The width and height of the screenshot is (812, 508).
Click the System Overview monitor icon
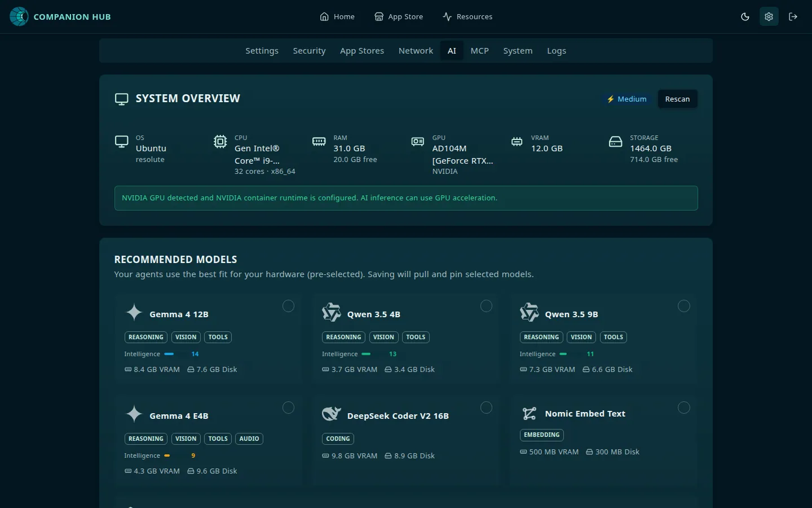[x=121, y=99]
